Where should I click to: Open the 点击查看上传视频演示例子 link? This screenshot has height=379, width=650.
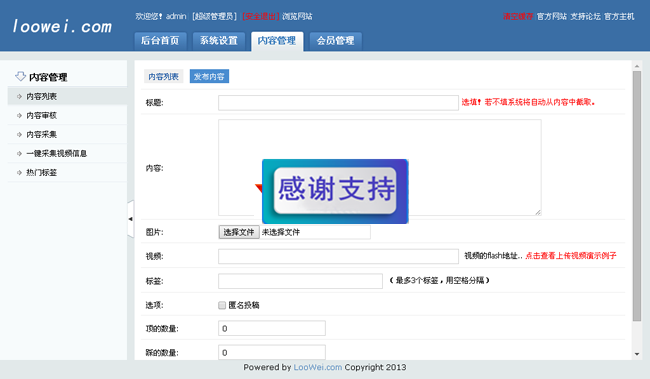click(x=571, y=255)
